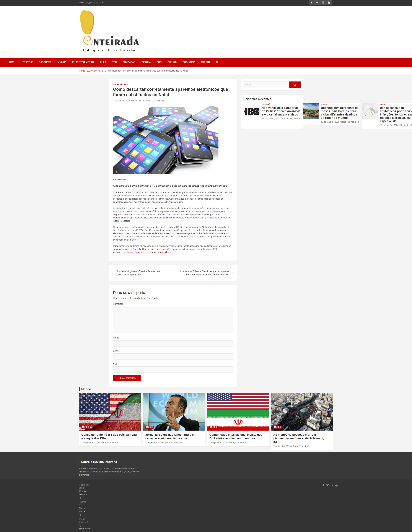Screen dimensions: 412x532
Task: Click the janeiro breadcrumb link
Action: click(96, 71)
